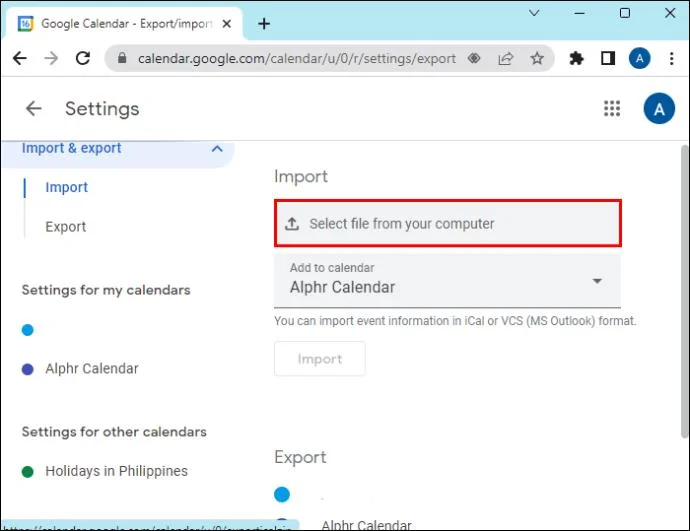Open the Google apps grid
The height and width of the screenshot is (531, 690).
click(612, 108)
